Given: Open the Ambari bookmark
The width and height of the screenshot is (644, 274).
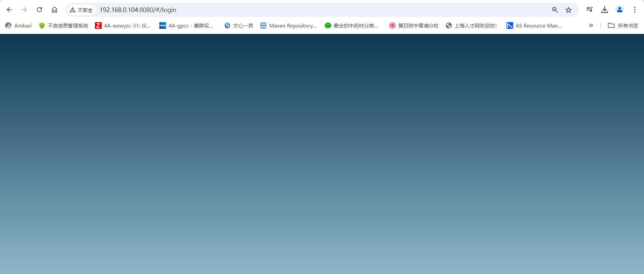Looking at the screenshot, I should (18, 26).
